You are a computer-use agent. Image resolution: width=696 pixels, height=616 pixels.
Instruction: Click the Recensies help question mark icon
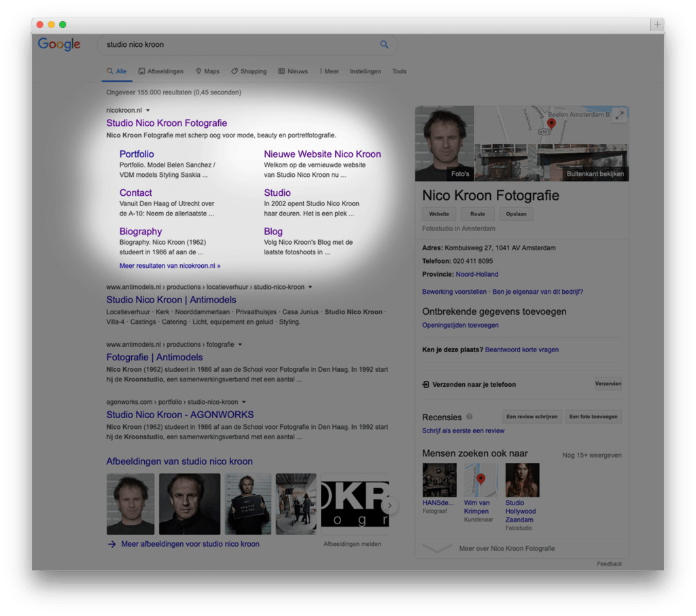tap(469, 417)
